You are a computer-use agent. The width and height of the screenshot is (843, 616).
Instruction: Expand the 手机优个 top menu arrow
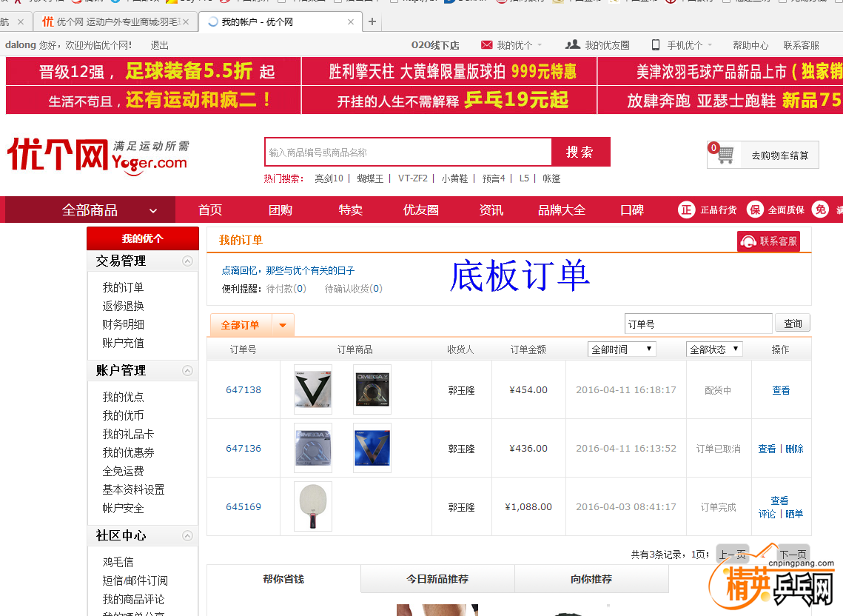(x=710, y=45)
